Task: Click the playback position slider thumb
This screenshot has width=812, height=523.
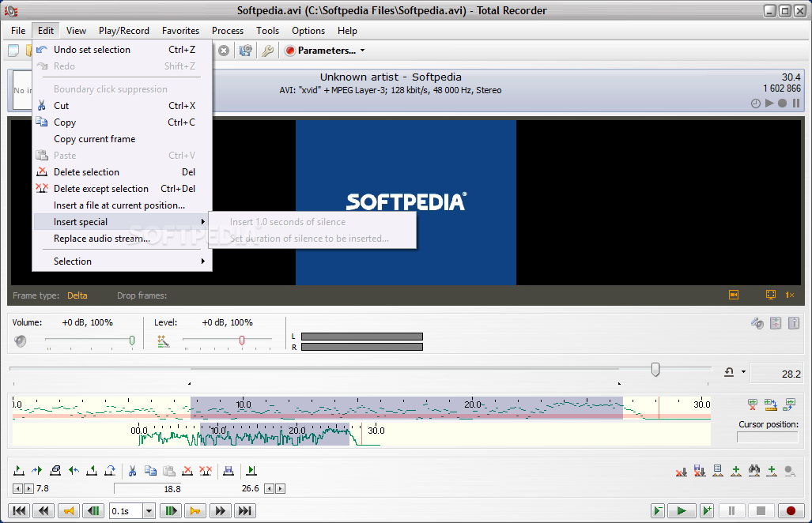Action: click(655, 370)
